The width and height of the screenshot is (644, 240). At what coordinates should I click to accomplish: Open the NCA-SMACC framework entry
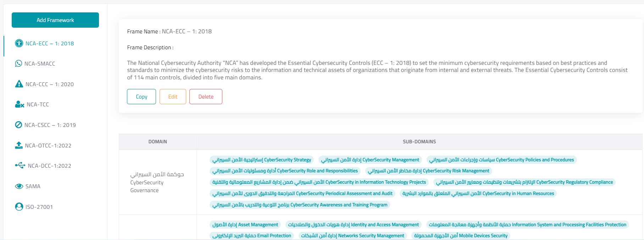40,64
